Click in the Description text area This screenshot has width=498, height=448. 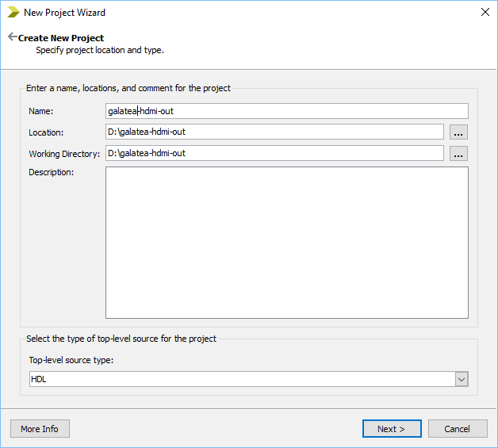click(x=286, y=242)
